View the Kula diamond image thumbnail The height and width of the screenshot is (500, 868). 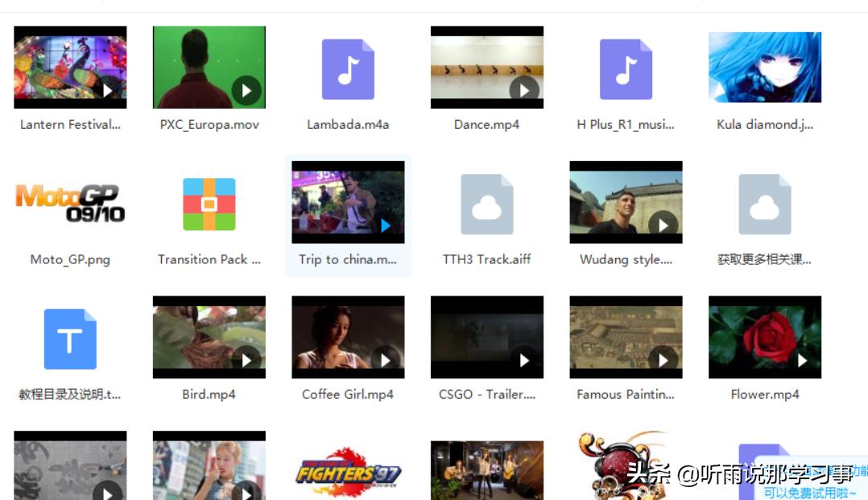(x=765, y=67)
